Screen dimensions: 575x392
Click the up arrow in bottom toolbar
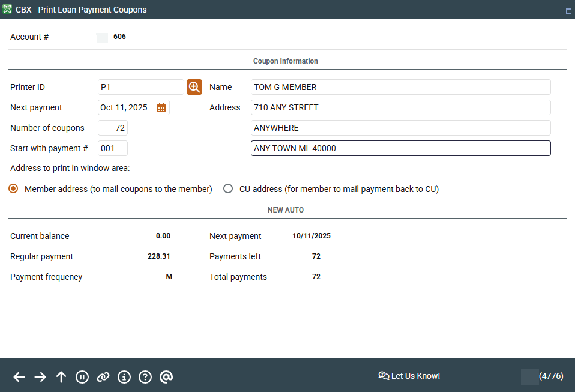click(61, 376)
